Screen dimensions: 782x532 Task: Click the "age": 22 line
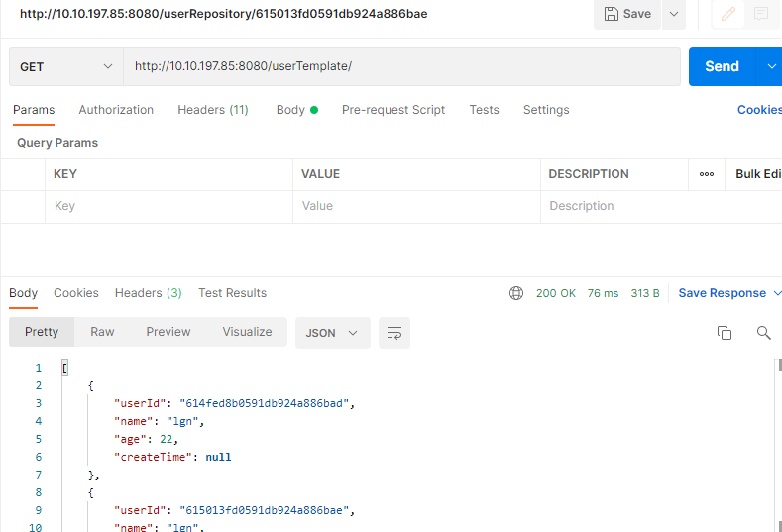[146, 439]
